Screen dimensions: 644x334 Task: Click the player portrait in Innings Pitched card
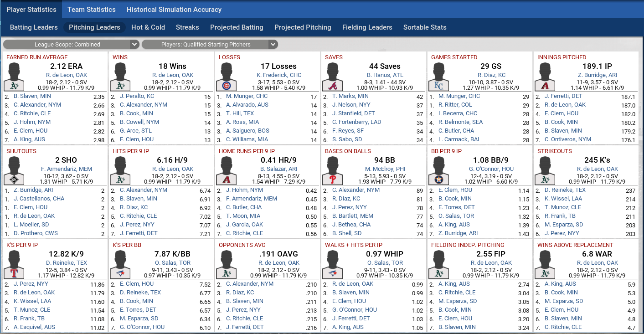[545, 77]
